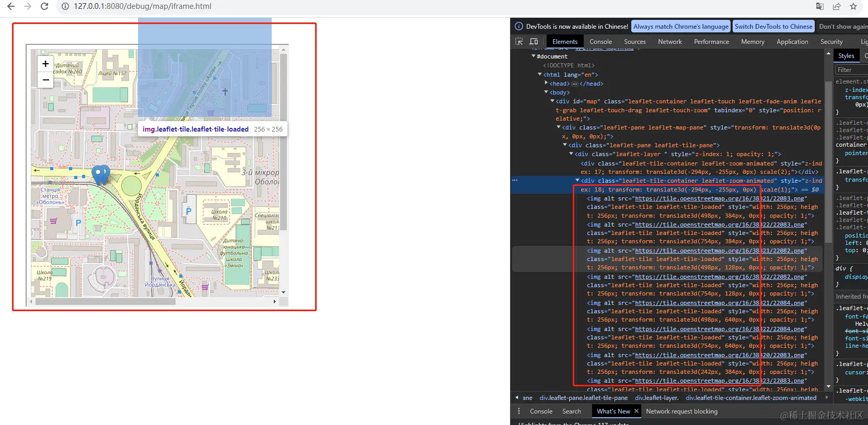Click the share page icon
This screenshot has width=868, height=425.
(x=837, y=6)
